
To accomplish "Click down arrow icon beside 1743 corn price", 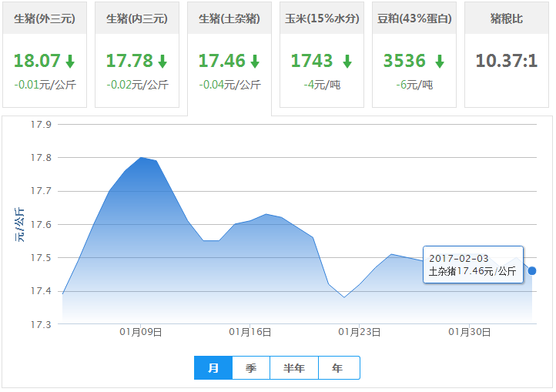I will click(x=347, y=62).
